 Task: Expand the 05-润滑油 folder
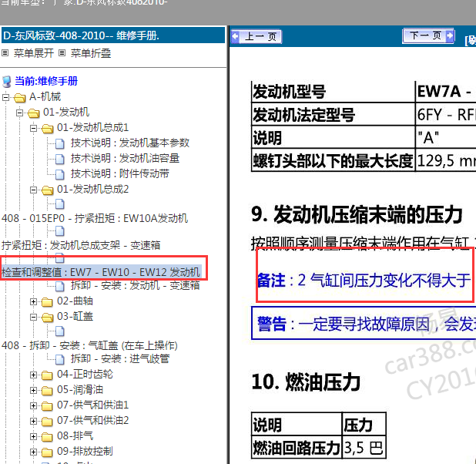33,391
